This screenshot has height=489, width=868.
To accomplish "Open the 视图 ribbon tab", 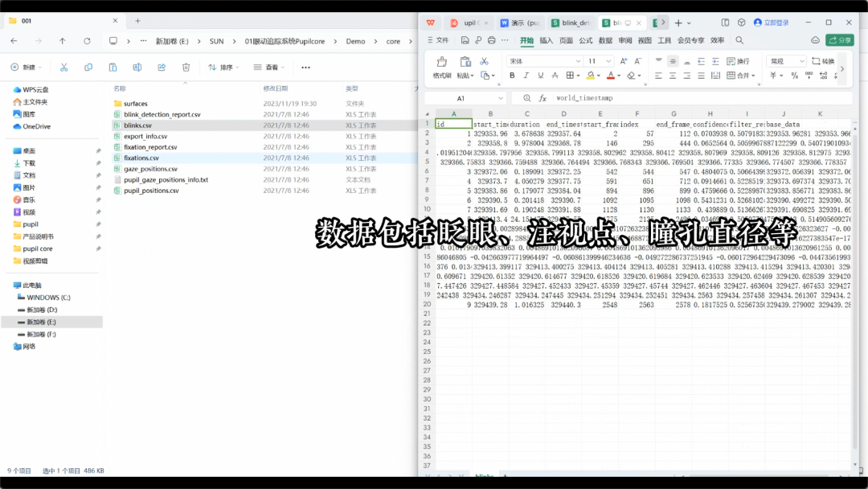I will [645, 40].
